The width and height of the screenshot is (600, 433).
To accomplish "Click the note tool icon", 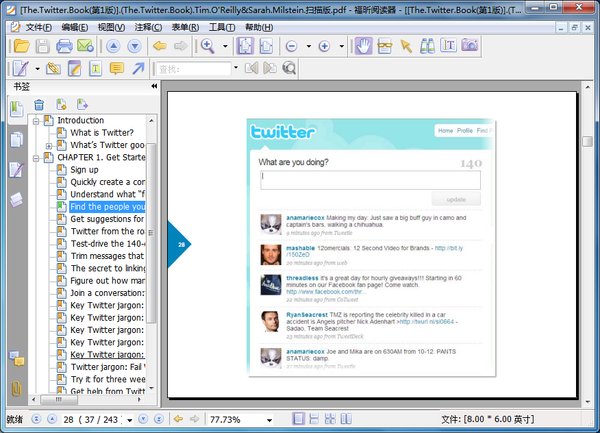I will [74, 68].
